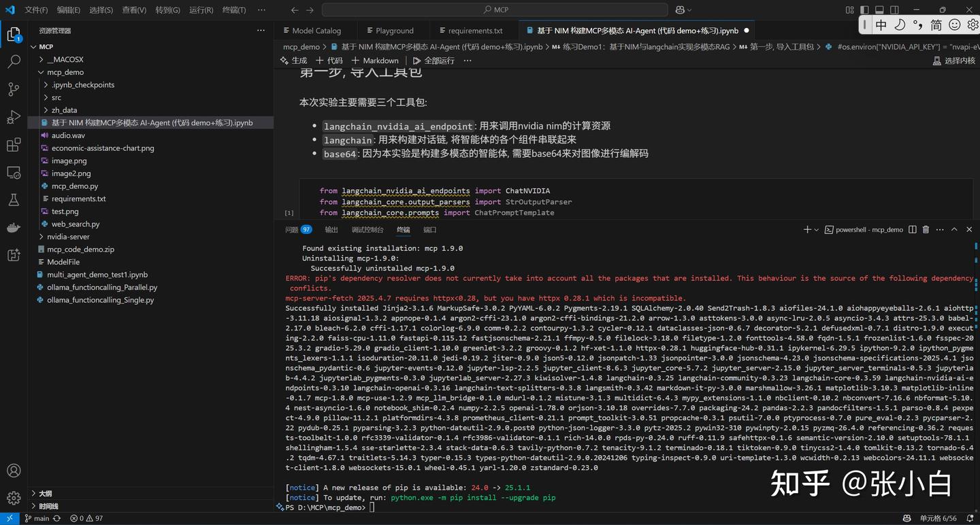
Task: Open the Accounts menu icon
Action: click(x=14, y=471)
